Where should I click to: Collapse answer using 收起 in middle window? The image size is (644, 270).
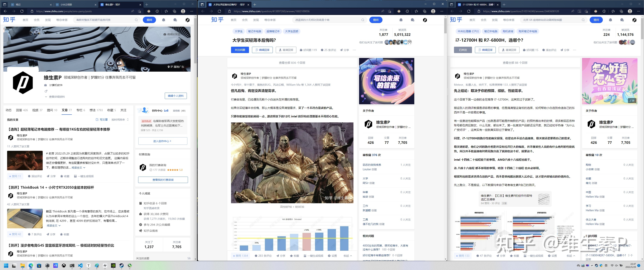pos(347,256)
